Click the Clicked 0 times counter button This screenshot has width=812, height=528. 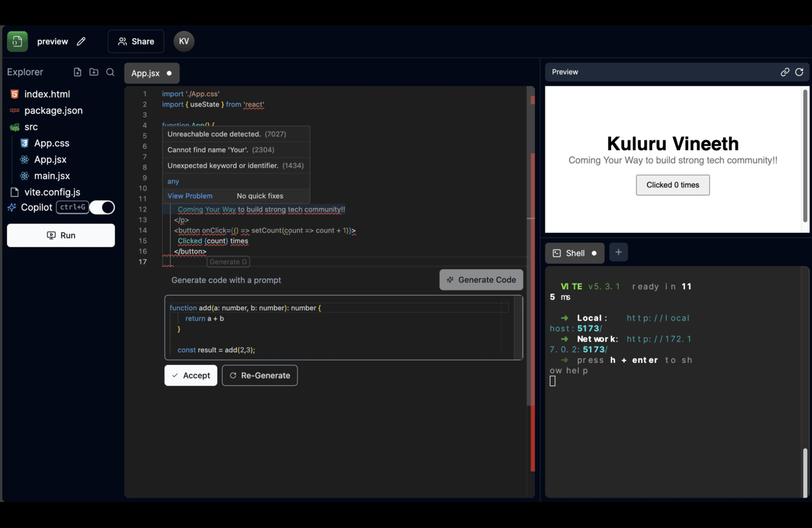672,185
